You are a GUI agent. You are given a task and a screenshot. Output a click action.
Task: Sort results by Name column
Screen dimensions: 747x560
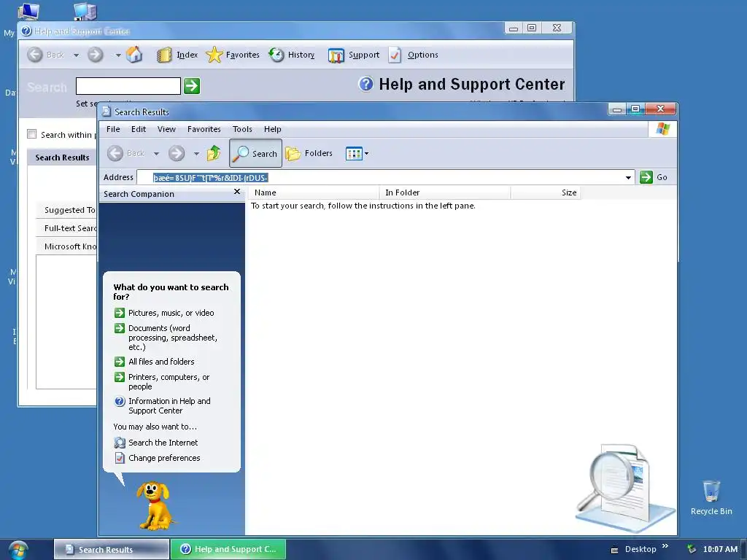coord(314,192)
